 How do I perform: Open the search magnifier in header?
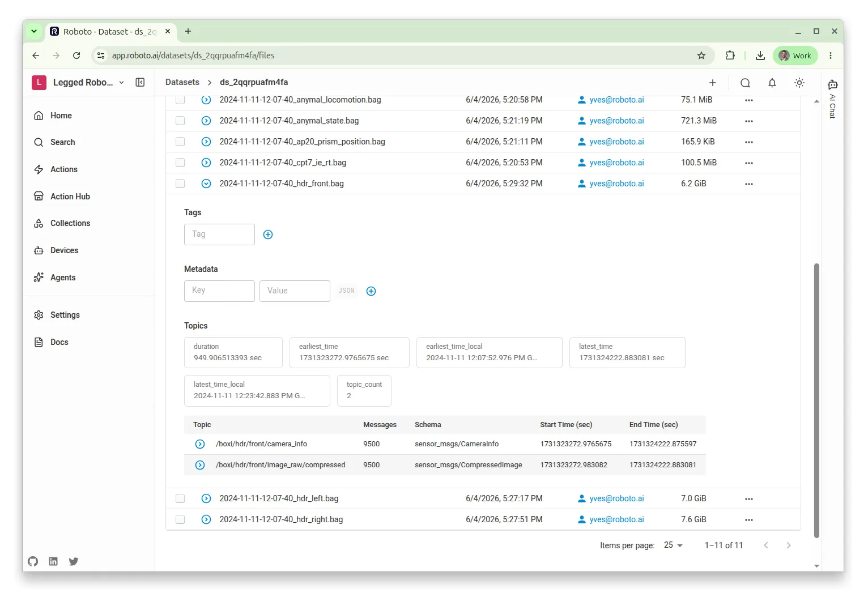point(745,83)
